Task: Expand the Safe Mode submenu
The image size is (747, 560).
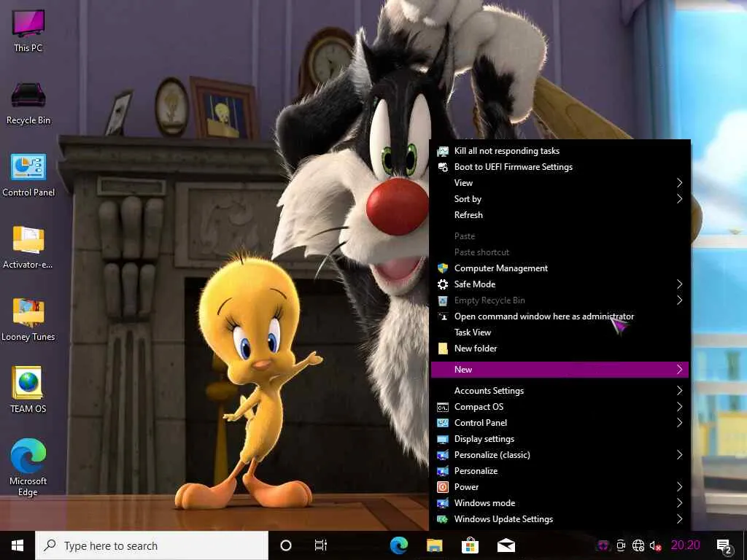Action: pyautogui.click(x=560, y=284)
